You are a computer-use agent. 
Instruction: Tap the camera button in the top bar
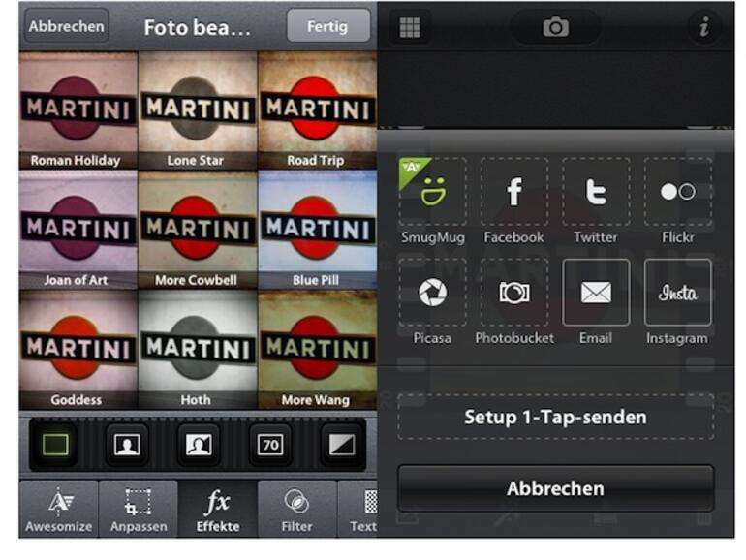point(556,27)
